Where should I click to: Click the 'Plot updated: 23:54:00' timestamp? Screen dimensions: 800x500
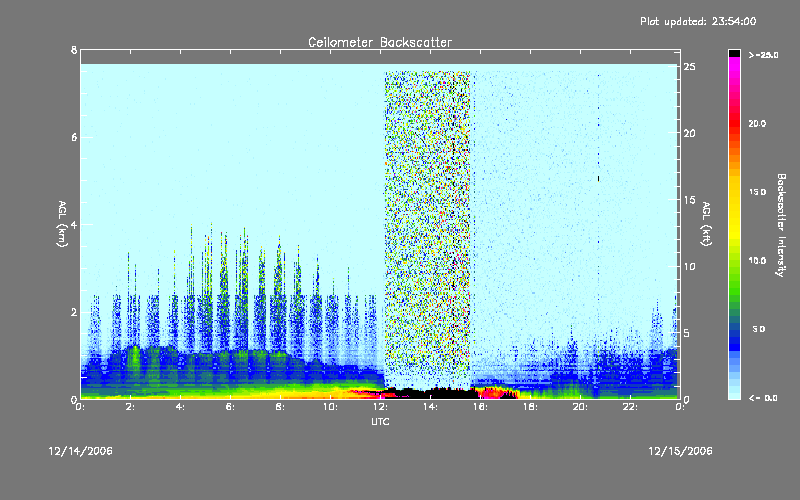698,21
